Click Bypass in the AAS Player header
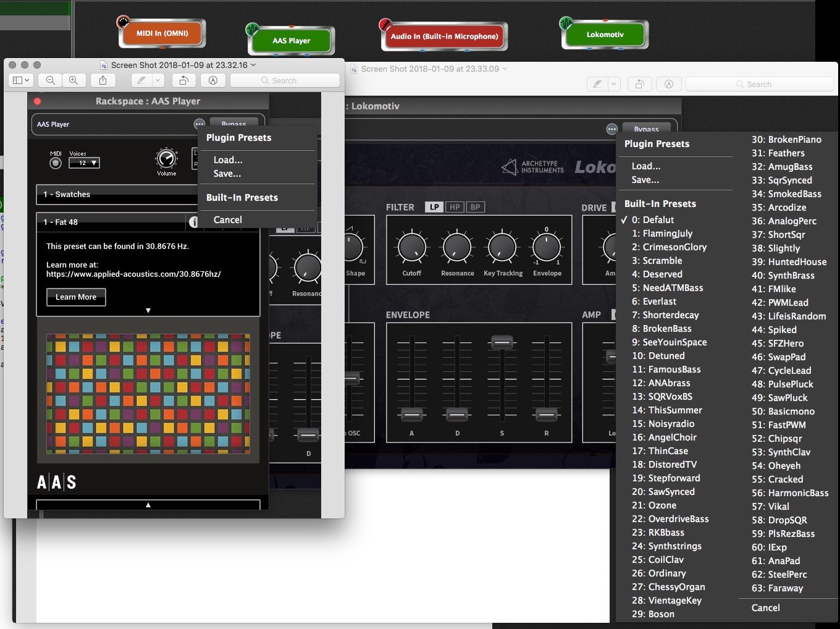The width and height of the screenshot is (840, 629). [x=233, y=123]
